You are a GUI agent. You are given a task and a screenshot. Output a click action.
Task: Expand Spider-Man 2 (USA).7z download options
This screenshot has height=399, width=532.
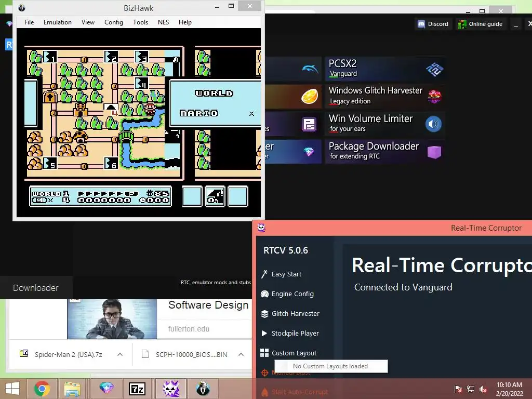tap(120, 354)
